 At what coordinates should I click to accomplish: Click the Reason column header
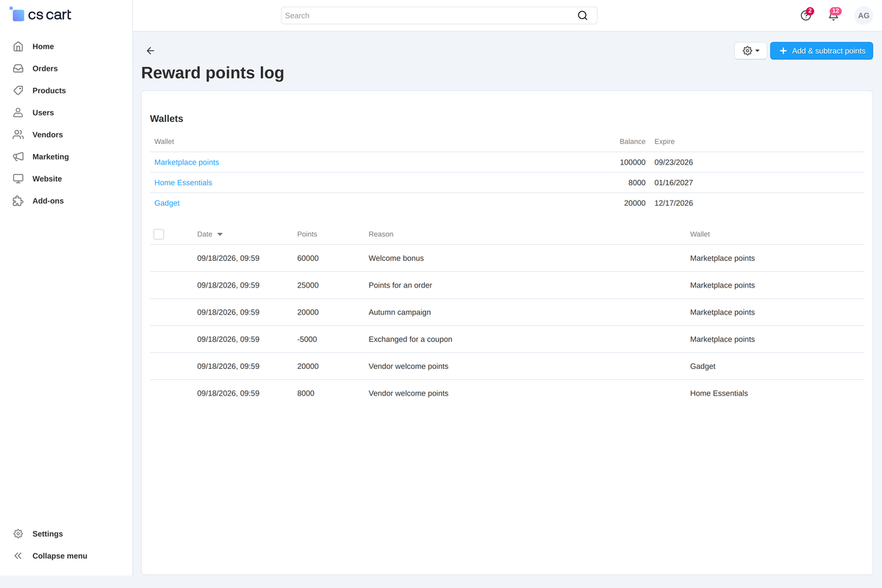click(x=381, y=234)
